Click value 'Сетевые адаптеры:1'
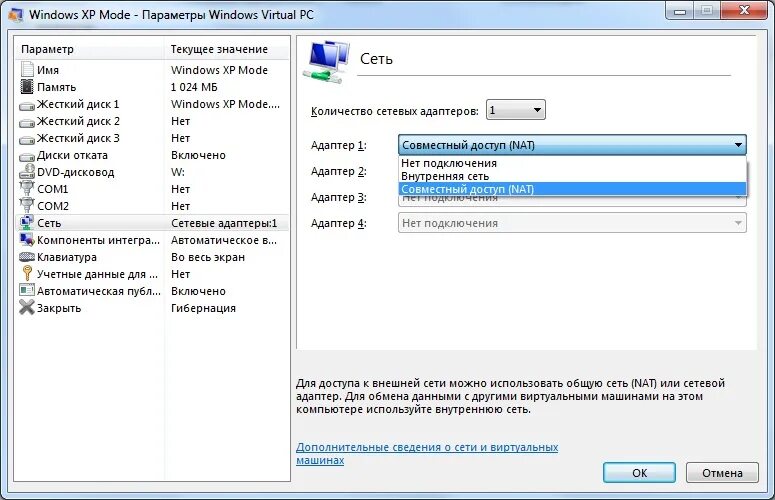Image resolution: width=775 pixels, height=500 pixels. 224,223
